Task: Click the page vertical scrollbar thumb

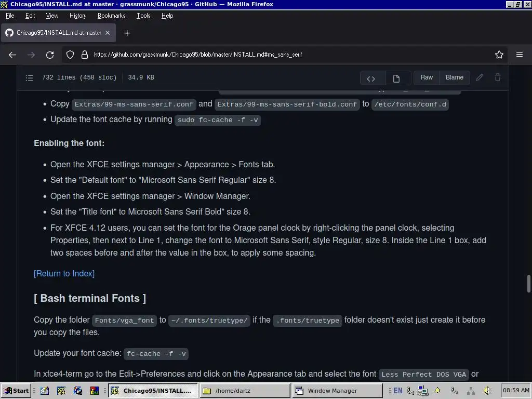Action: click(528, 283)
